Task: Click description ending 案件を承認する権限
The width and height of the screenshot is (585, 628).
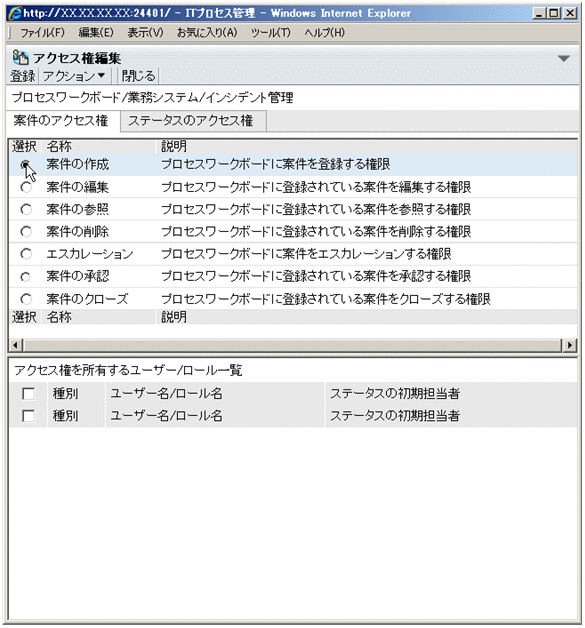Action: tap(316, 276)
